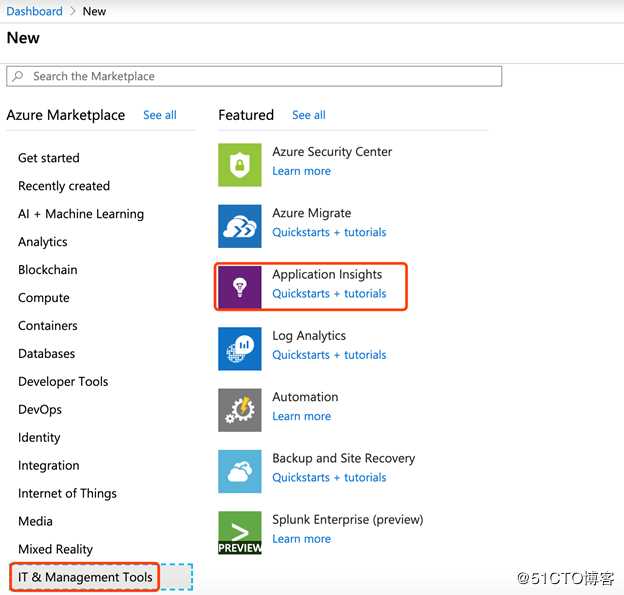
Task: Select the Recently created category
Action: click(64, 186)
